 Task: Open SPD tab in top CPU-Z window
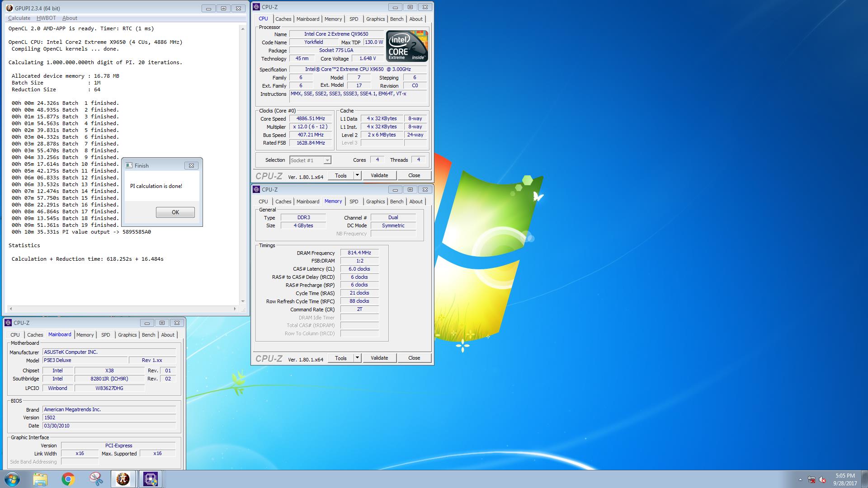click(x=354, y=19)
